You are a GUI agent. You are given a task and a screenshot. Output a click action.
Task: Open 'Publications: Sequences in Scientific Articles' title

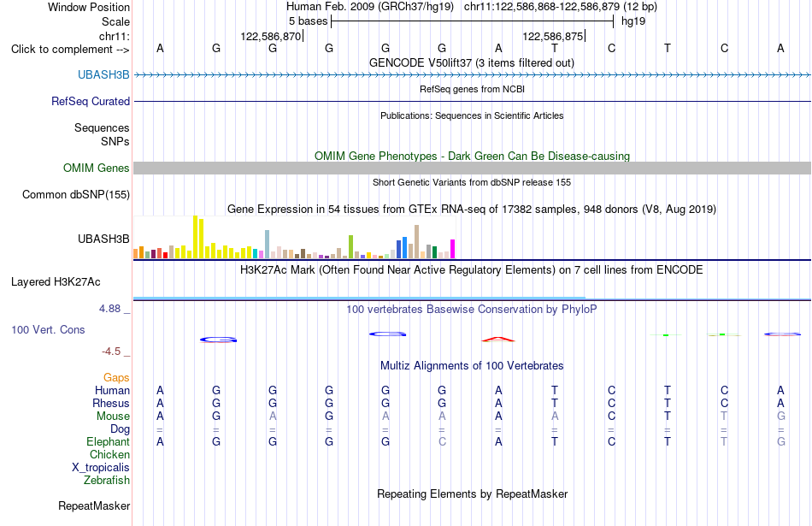click(472, 115)
